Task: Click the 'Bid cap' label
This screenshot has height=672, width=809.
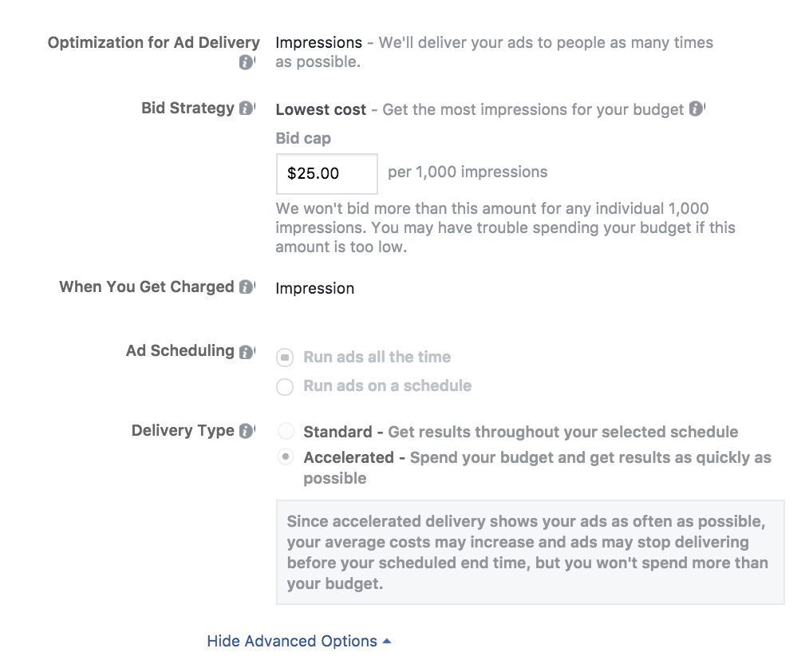Action: (x=303, y=139)
